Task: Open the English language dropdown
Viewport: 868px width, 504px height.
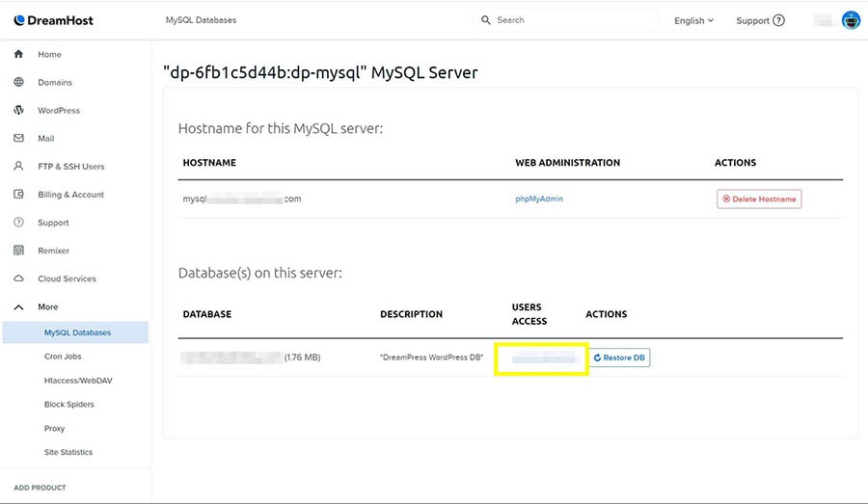Action: pos(693,20)
